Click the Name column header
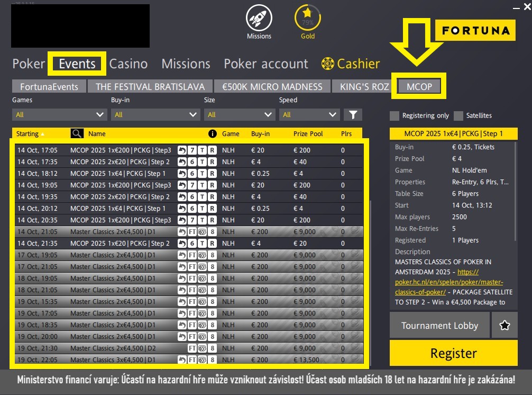The image size is (532, 395). pos(97,133)
